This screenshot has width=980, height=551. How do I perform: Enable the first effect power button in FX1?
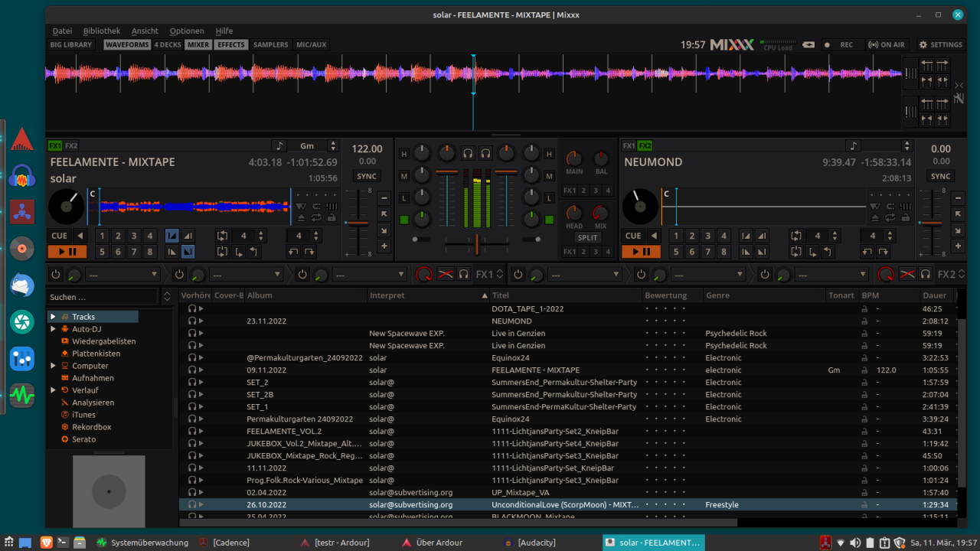[x=56, y=274]
